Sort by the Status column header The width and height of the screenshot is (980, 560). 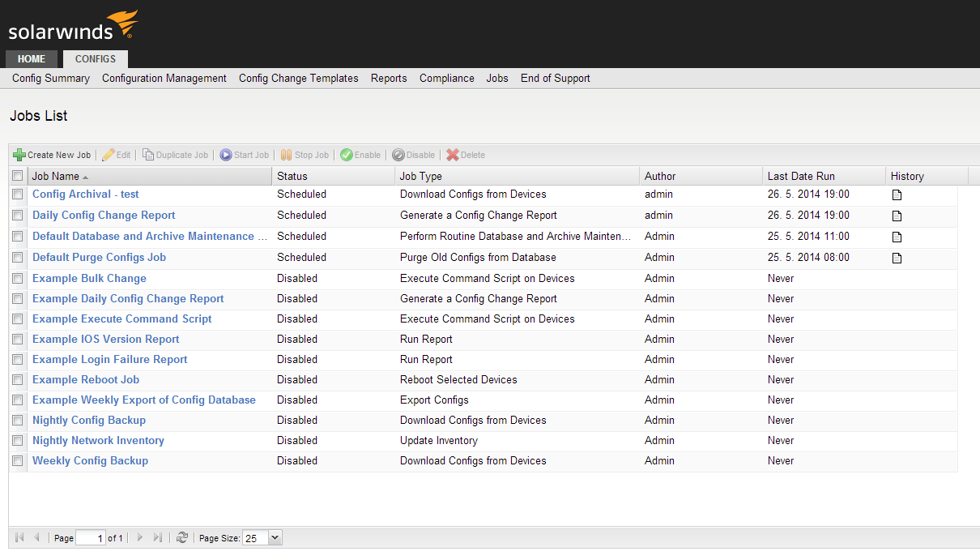[x=334, y=176]
